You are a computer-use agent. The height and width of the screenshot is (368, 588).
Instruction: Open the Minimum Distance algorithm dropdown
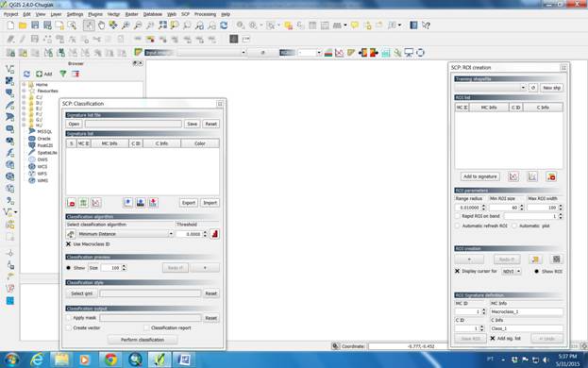[126, 234]
